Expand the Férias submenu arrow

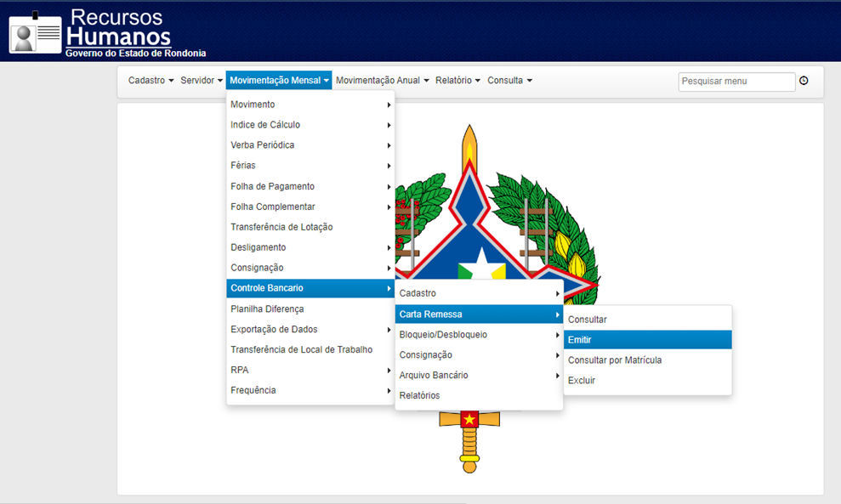click(389, 167)
